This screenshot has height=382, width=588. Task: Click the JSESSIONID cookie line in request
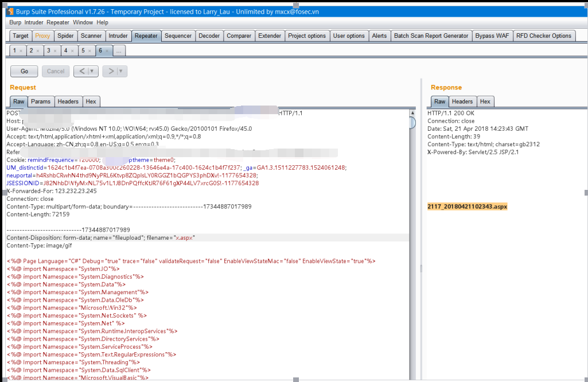tap(133, 184)
